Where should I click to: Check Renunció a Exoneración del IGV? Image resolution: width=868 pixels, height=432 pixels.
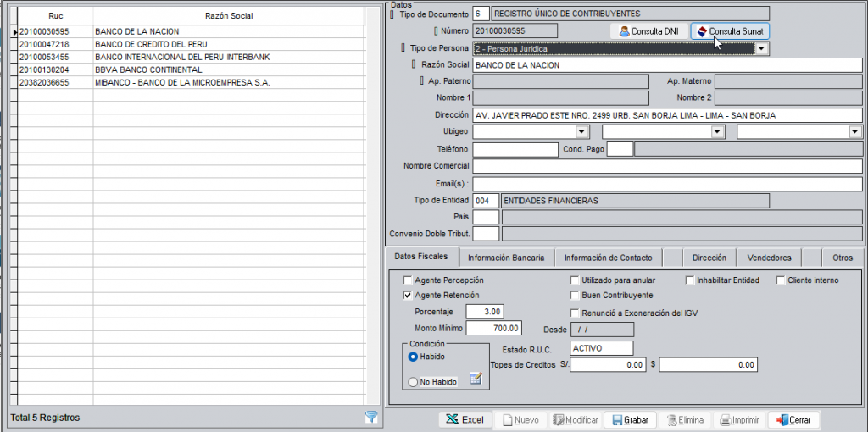576,313
